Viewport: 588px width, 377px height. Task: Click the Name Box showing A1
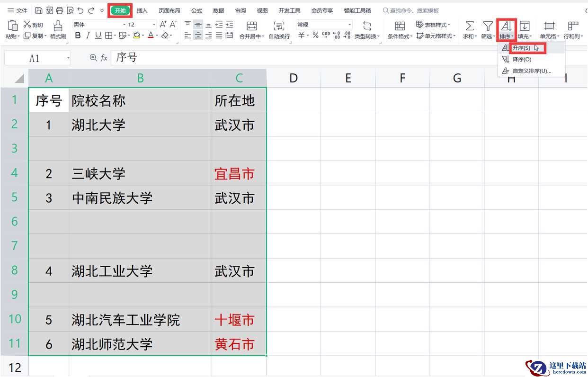pyautogui.click(x=37, y=58)
